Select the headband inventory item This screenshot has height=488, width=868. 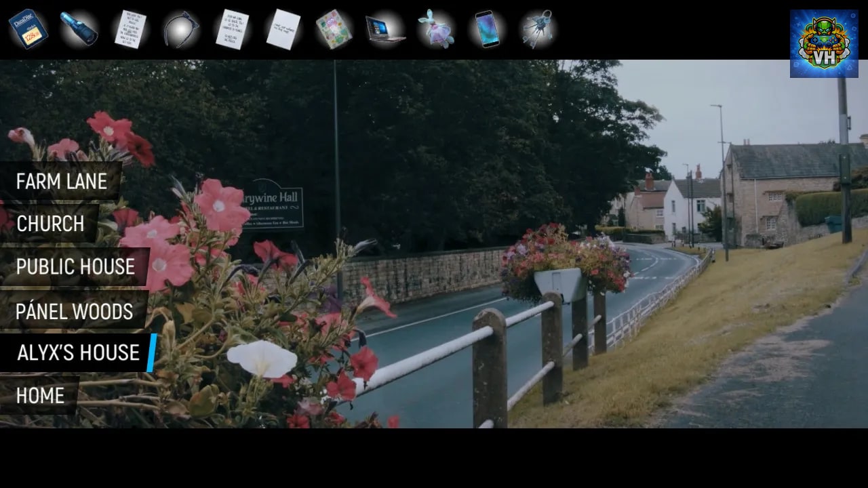point(181,30)
